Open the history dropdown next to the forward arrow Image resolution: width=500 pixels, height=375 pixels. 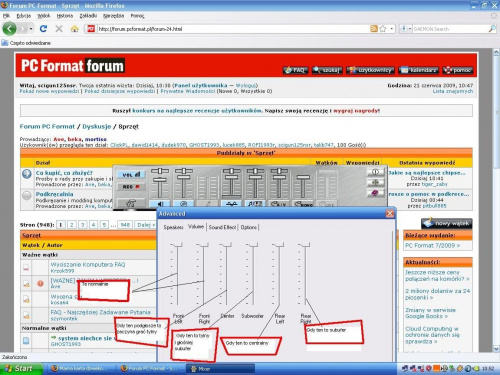[31, 29]
